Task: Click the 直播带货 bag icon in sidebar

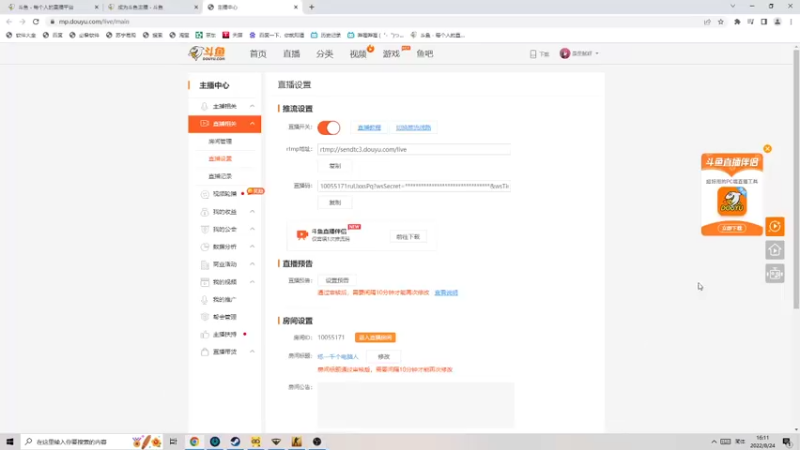Action: pyautogui.click(x=205, y=352)
